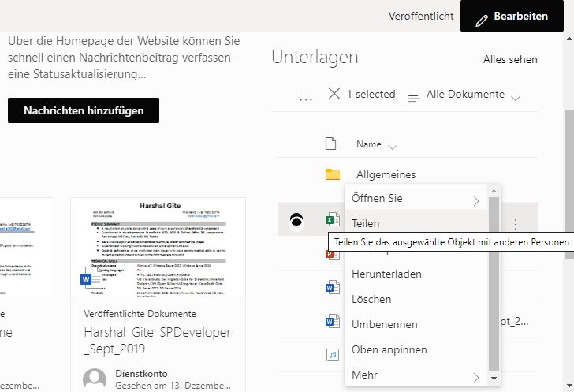Click the Dienstkonto author name

[141, 374]
